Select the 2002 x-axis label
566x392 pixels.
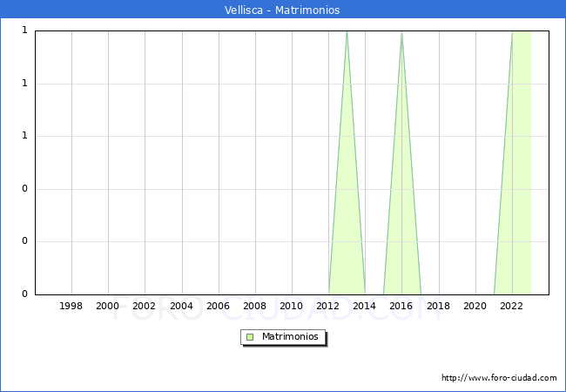[145, 306]
